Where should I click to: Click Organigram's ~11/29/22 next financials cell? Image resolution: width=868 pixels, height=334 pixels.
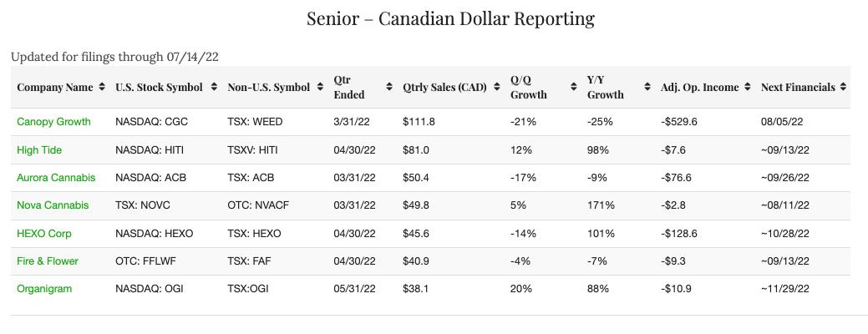(x=785, y=289)
